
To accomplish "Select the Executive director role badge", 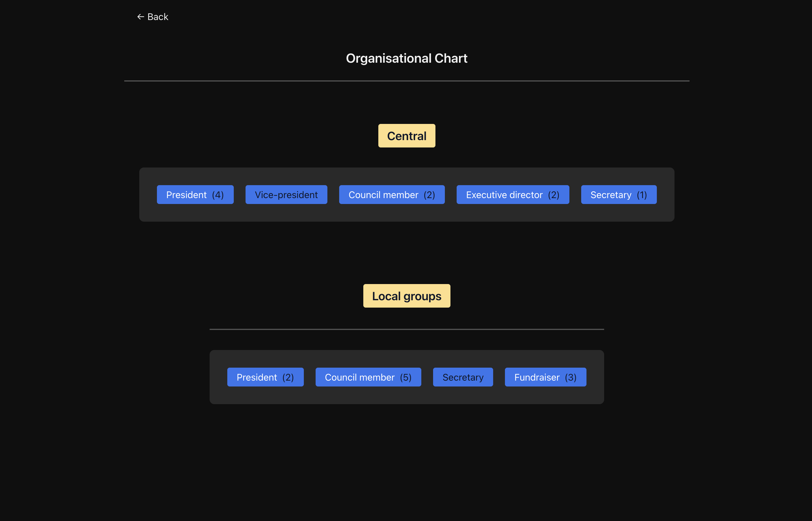I will click(x=512, y=195).
